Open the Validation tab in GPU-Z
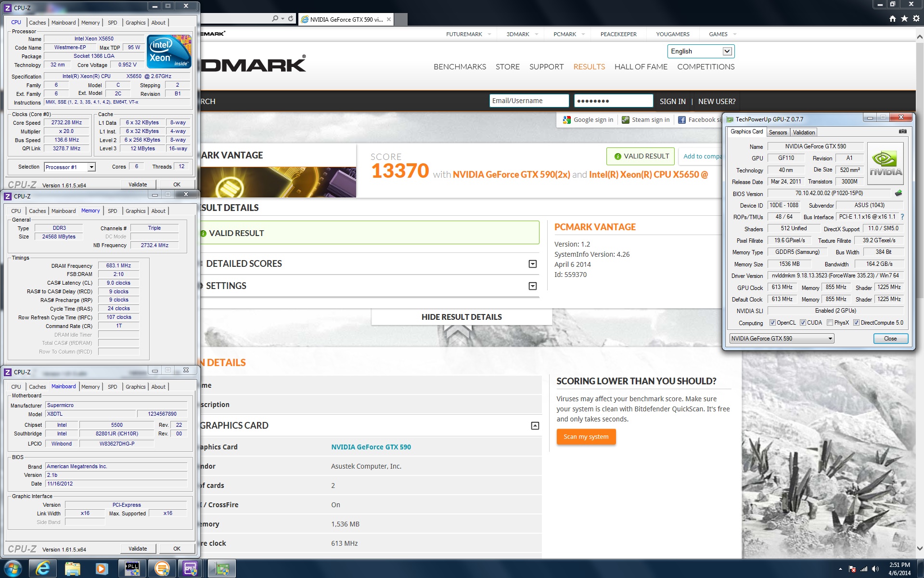Image resolution: width=924 pixels, height=578 pixels. [804, 132]
